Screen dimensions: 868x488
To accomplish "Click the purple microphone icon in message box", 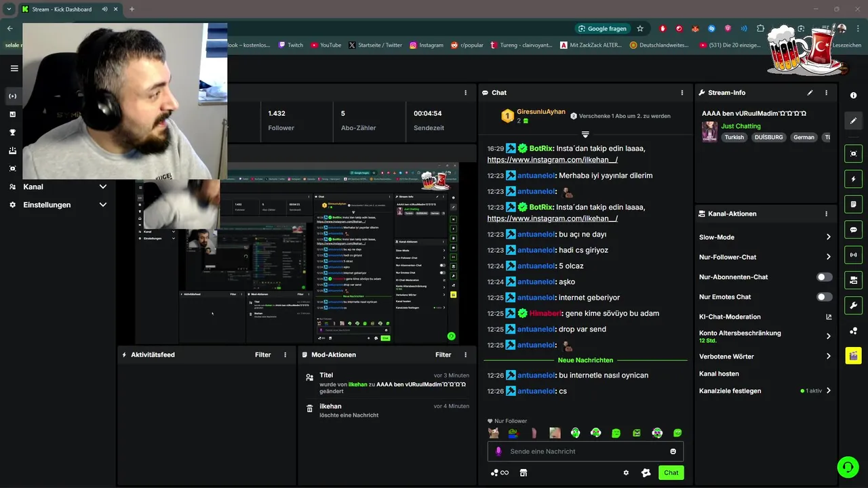I will coord(498,451).
